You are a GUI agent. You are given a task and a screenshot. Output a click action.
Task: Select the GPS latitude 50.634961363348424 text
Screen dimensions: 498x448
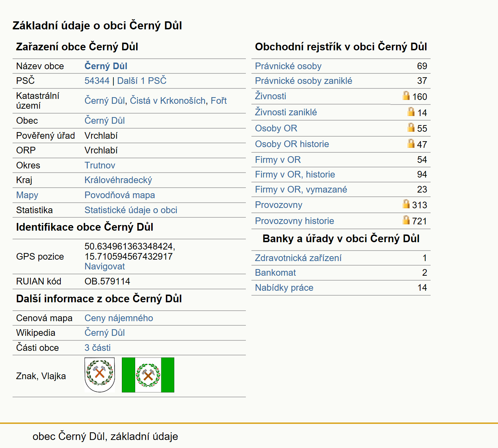pos(130,246)
